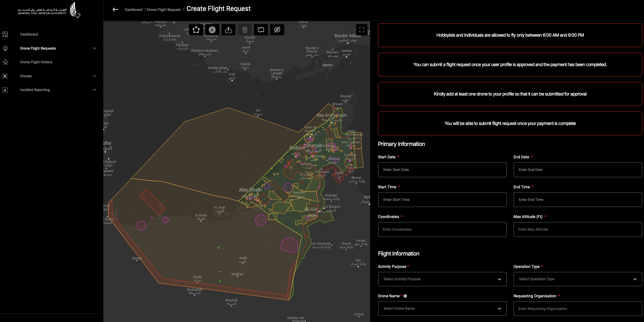Toggle zone visibility with the eye-slash icon
This screenshot has height=322, width=644.
click(x=277, y=30)
